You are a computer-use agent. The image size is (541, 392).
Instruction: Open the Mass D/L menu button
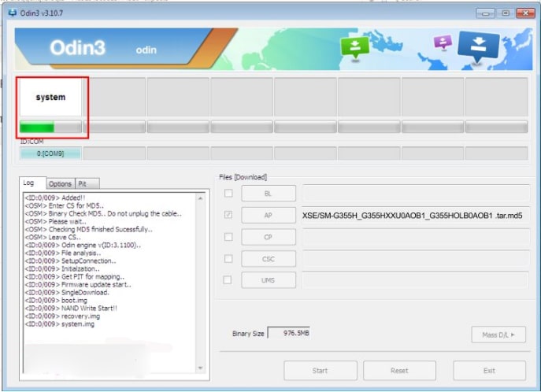498,335
